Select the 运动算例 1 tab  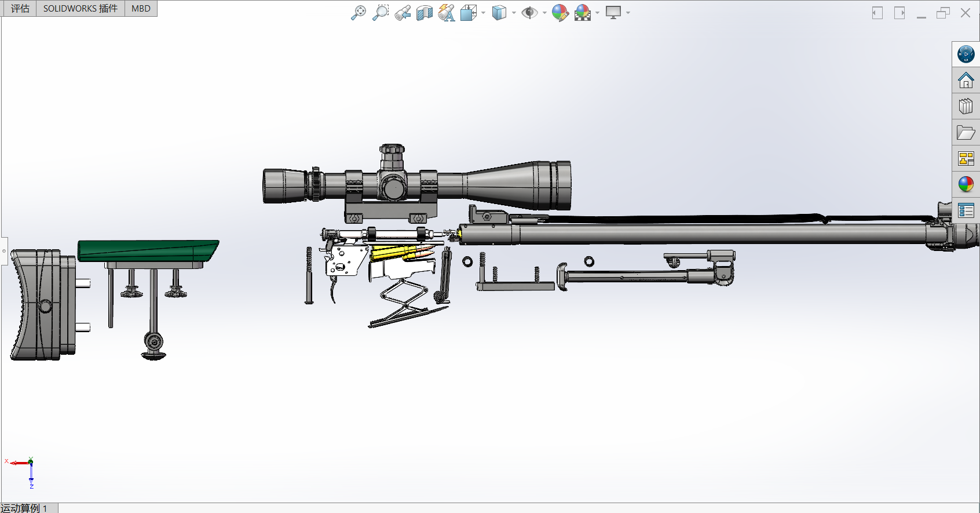(29, 508)
